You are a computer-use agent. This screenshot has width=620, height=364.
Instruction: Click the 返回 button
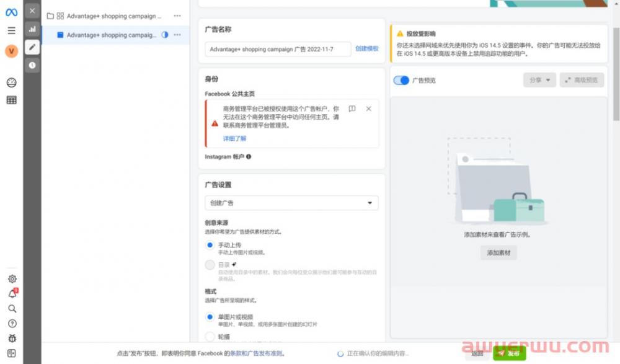(477, 353)
